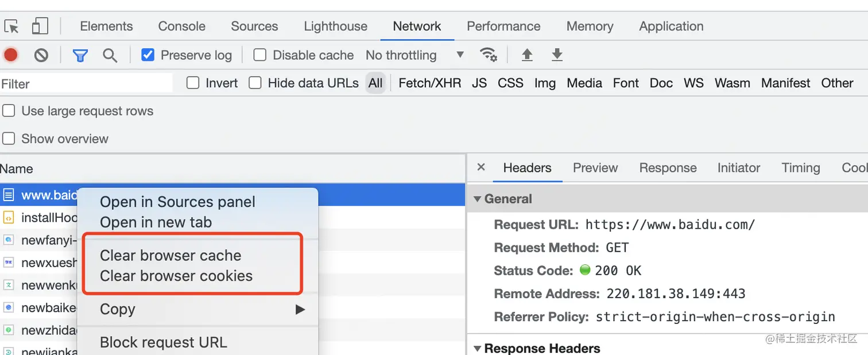The height and width of the screenshot is (355, 868).
Task: Filter requests by Fetch/XHR
Action: 429,83
